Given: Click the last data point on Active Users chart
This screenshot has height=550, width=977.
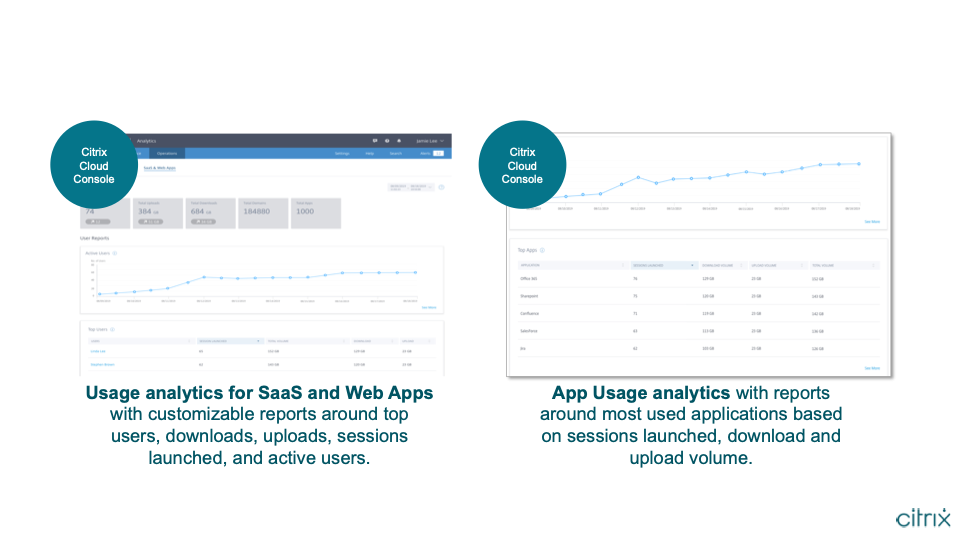Looking at the screenshot, I should (416, 272).
